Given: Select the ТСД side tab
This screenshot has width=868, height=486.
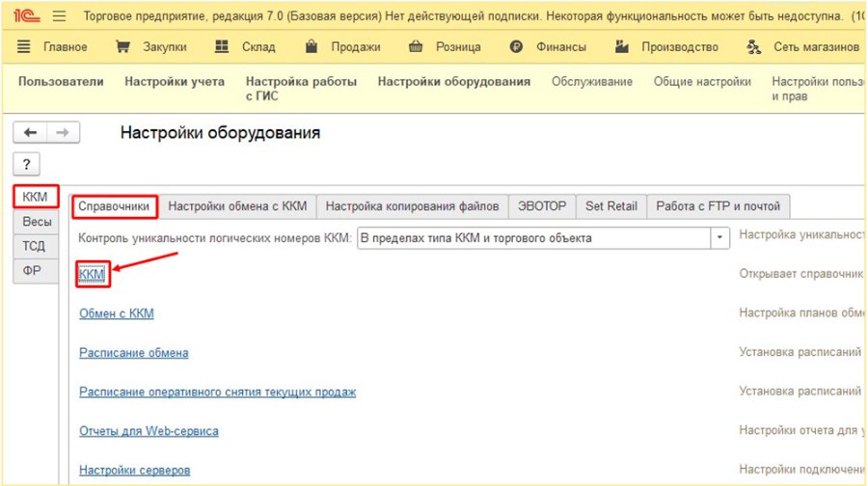Looking at the screenshot, I should tap(36, 246).
